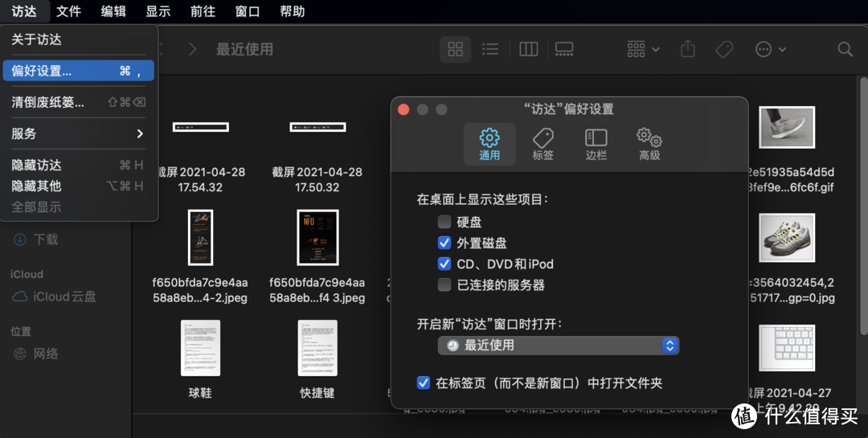The height and width of the screenshot is (438, 868).
Task: Open the 边栏 preferences tab
Action: [x=596, y=144]
